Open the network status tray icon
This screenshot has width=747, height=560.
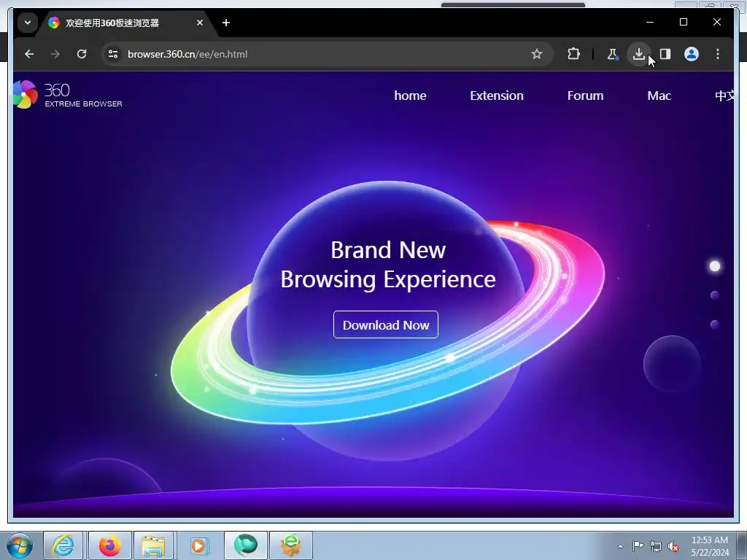tap(656, 546)
